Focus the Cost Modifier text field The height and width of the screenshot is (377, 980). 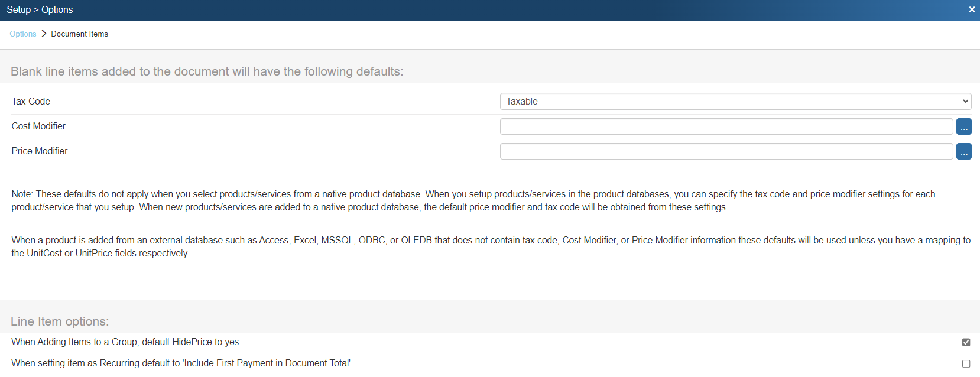[726, 126]
